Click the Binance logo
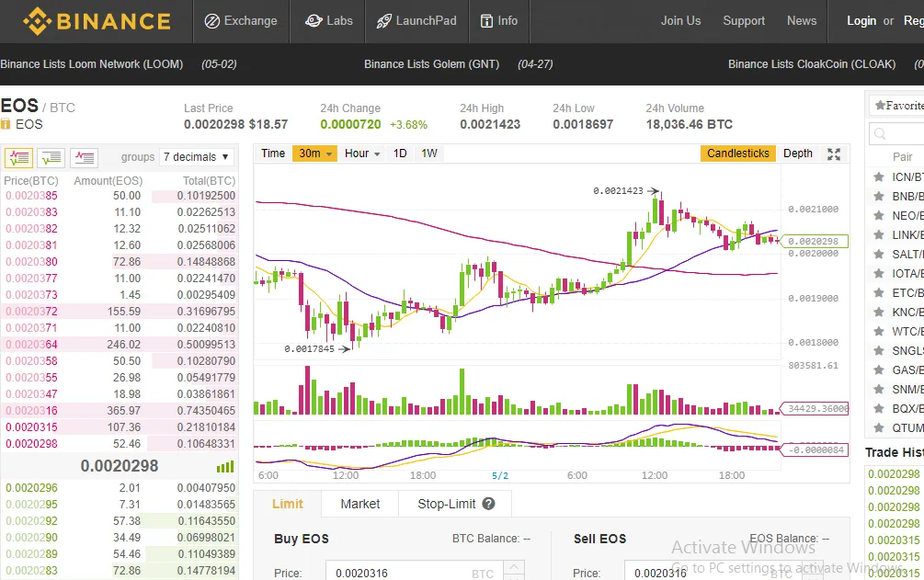The image size is (924, 580). [97, 21]
